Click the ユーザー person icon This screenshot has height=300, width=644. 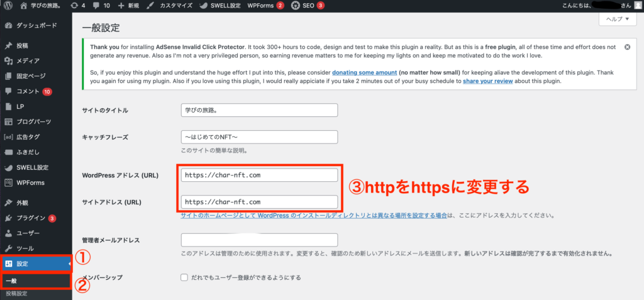[8, 233]
